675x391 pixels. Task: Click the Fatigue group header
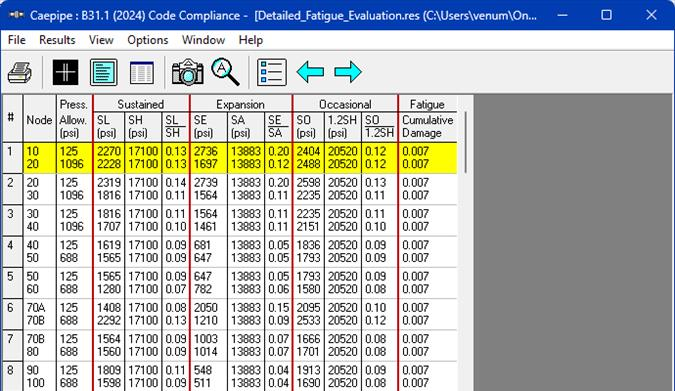(427, 104)
